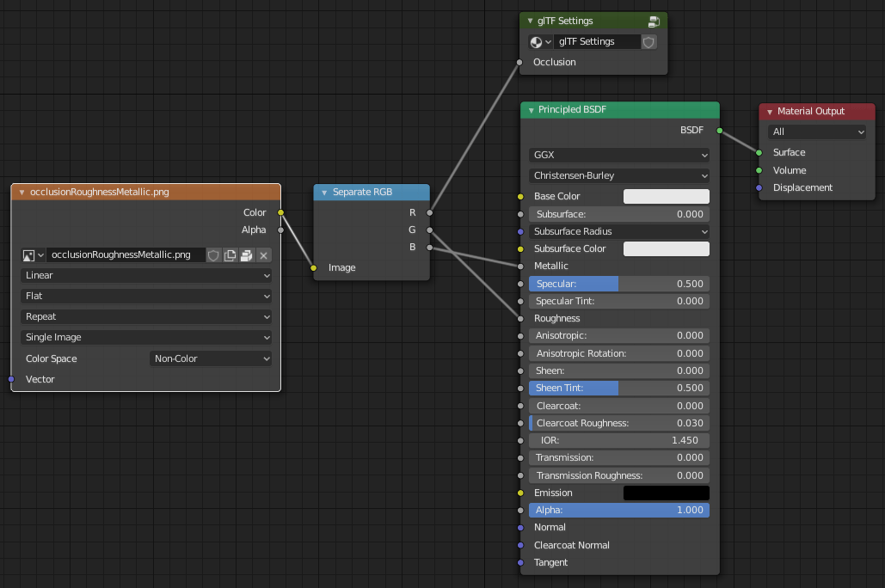
Task: Click the Emission color field on Principled BSDF
Action: click(x=666, y=492)
